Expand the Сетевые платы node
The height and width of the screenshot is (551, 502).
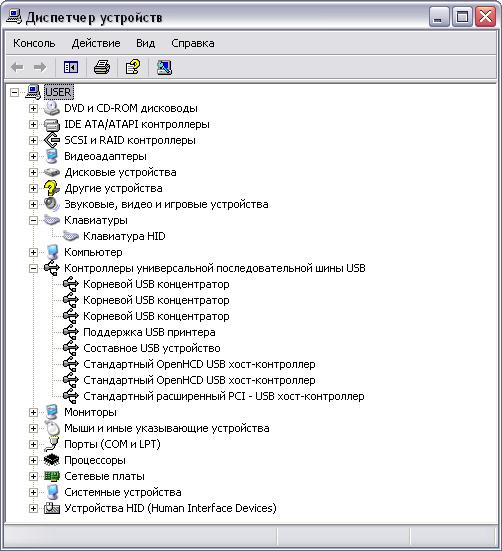(33, 476)
